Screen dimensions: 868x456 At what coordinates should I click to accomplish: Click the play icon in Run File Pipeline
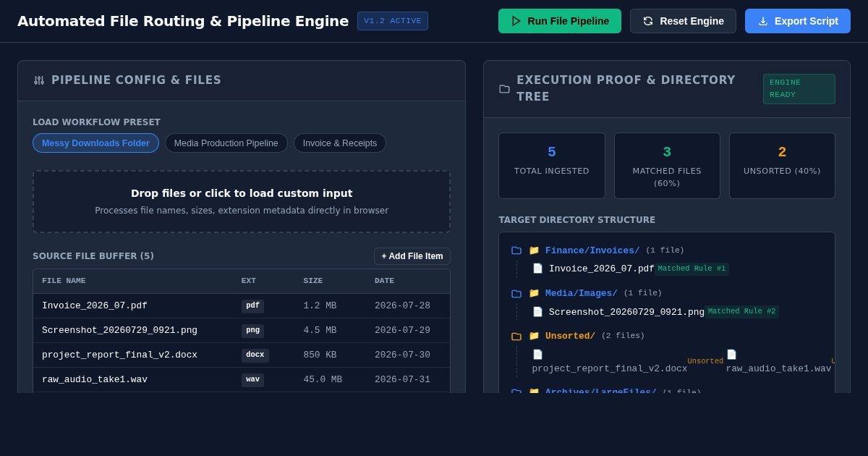516,21
